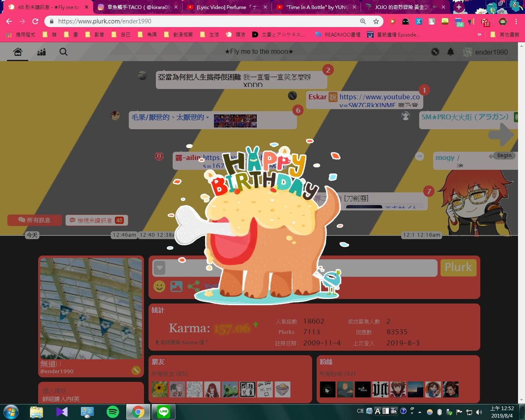Click the response count badge 2

pos(328,70)
